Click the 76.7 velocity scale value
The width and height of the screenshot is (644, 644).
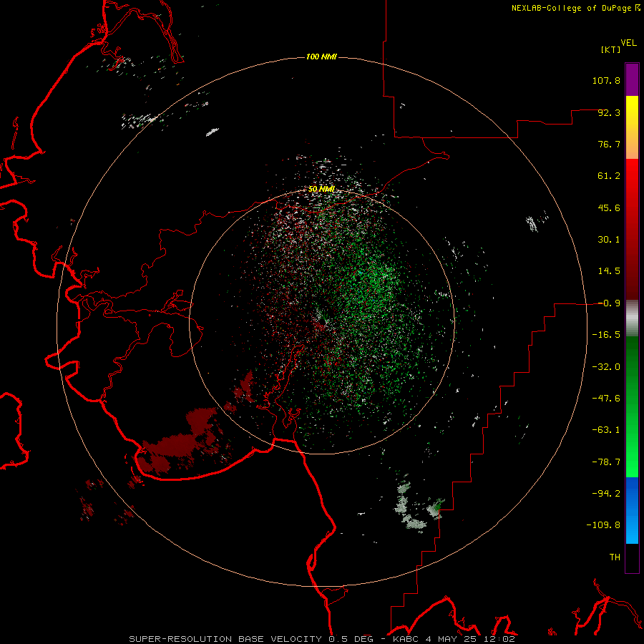coord(609,144)
